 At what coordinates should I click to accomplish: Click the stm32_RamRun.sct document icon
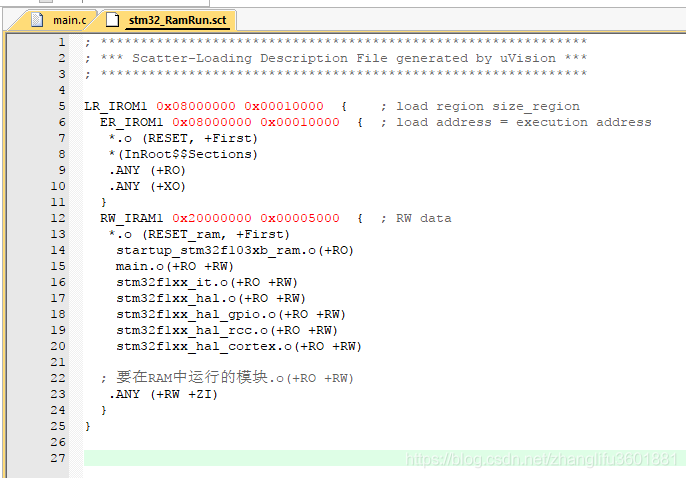pyautogui.click(x=113, y=20)
